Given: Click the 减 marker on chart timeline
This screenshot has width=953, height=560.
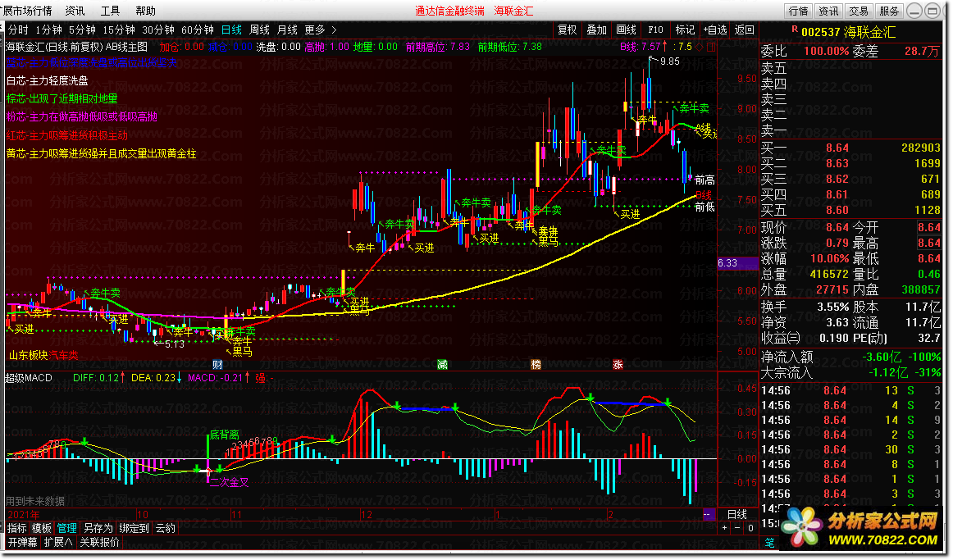Looking at the screenshot, I should pyautogui.click(x=443, y=364).
